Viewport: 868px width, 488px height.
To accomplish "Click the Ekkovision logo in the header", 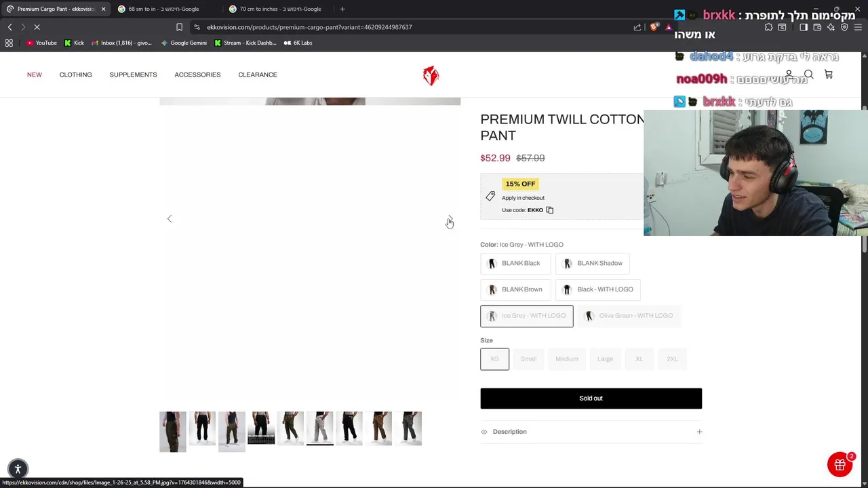I will coord(431,75).
